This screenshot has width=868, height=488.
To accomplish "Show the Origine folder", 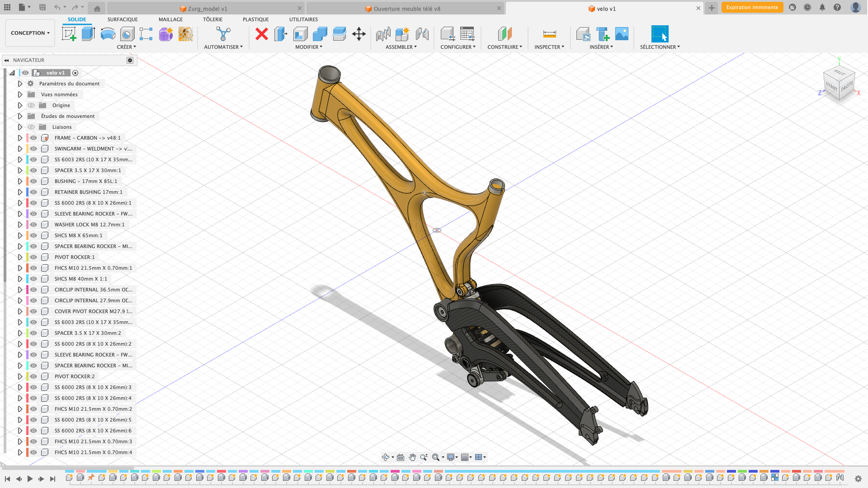I will tap(31, 105).
